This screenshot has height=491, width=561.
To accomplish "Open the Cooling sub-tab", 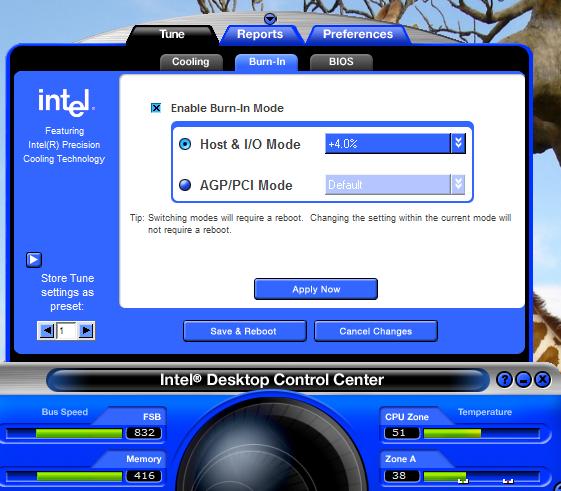I will (x=191, y=62).
